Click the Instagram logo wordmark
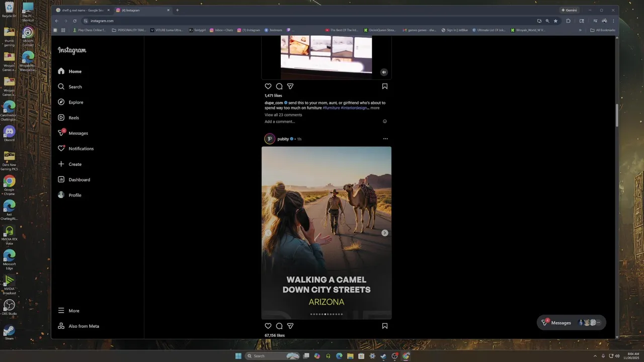 72,50
